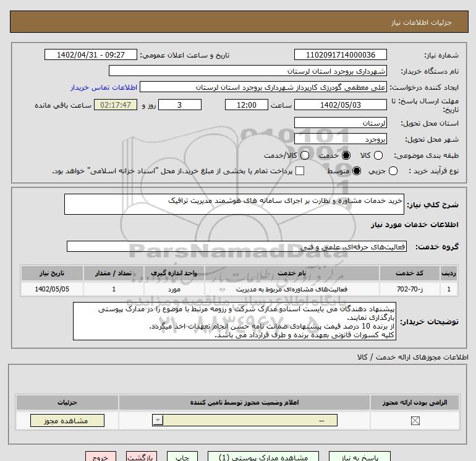Choose the جزیی purchase type

[x=393, y=171]
